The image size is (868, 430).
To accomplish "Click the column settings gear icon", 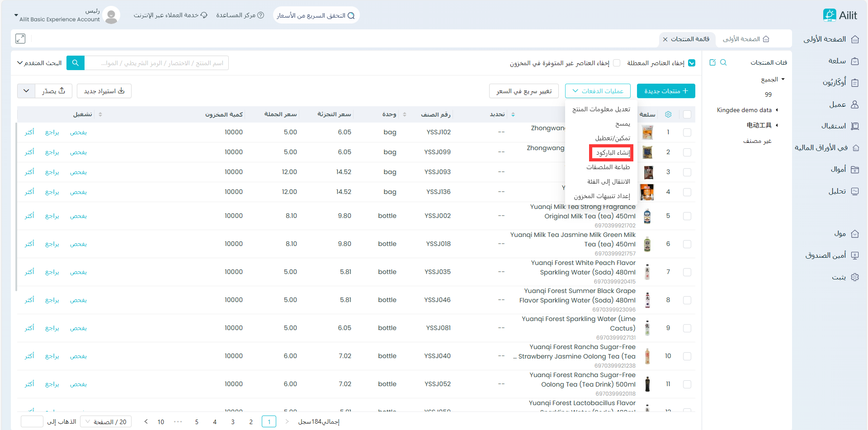I will point(668,114).
